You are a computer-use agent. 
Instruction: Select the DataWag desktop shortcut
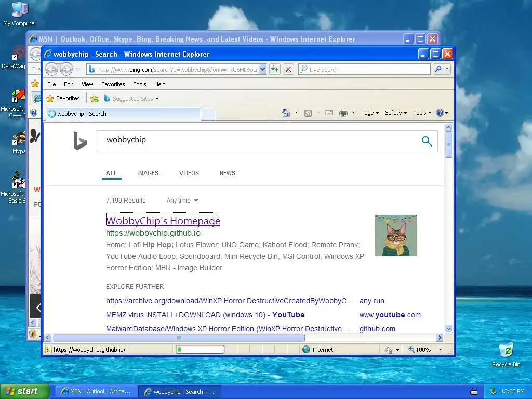pos(14,58)
